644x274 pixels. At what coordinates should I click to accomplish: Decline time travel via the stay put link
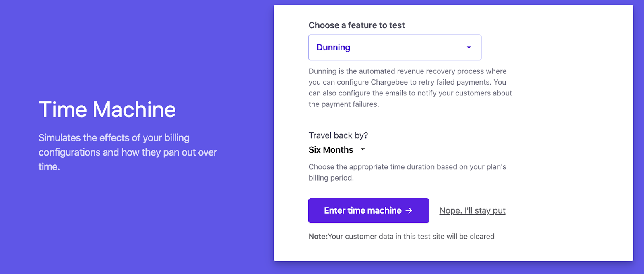point(472,210)
